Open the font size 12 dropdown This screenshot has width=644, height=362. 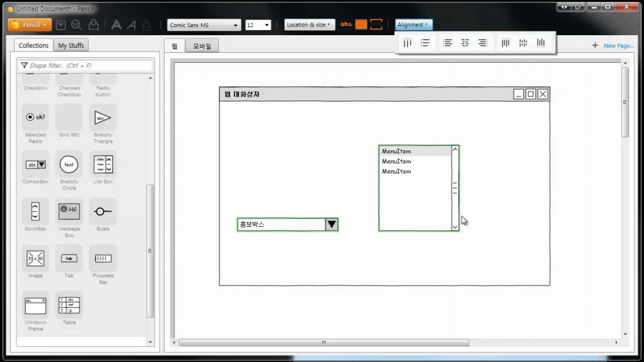click(x=258, y=25)
